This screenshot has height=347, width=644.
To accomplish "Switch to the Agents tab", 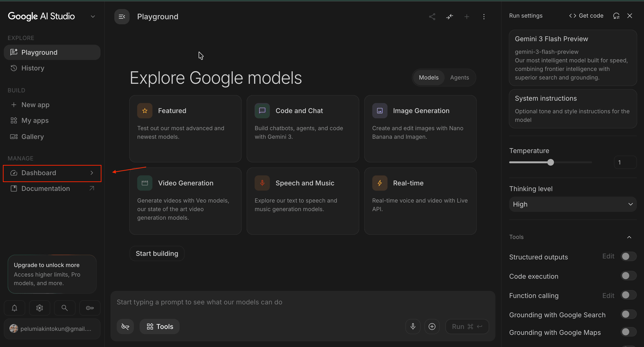I will 459,77.
